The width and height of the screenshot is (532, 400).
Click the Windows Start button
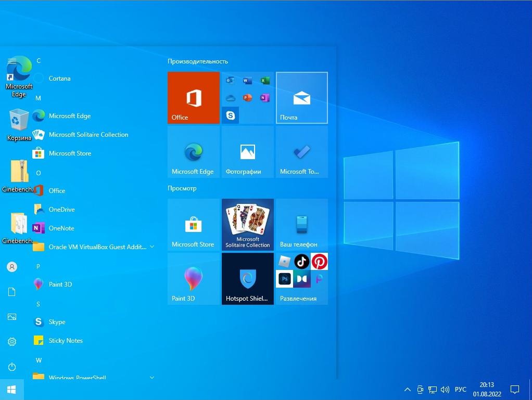pos(11,390)
